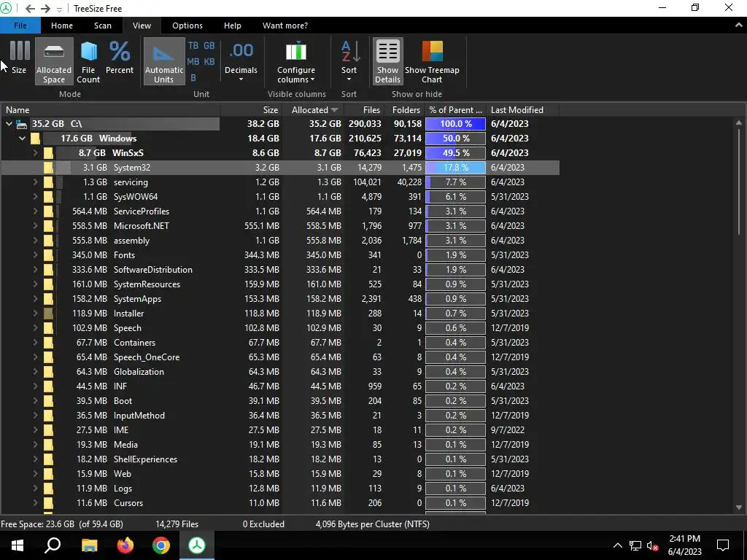Open the Help tab
The width and height of the screenshot is (747, 560).
(233, 26)
